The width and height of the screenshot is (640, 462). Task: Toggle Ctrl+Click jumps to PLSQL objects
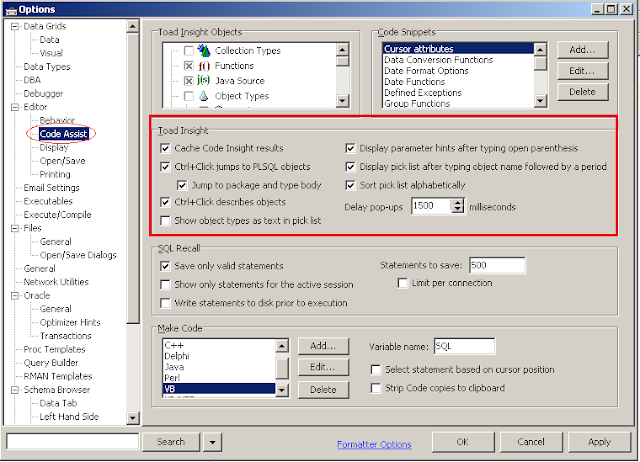[165, 167]
